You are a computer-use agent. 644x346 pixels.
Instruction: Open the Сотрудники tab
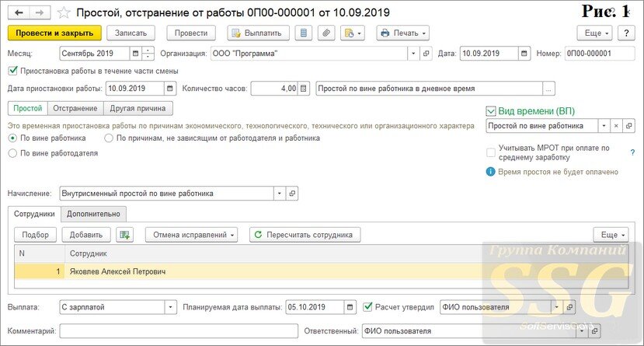coord(34,214)
